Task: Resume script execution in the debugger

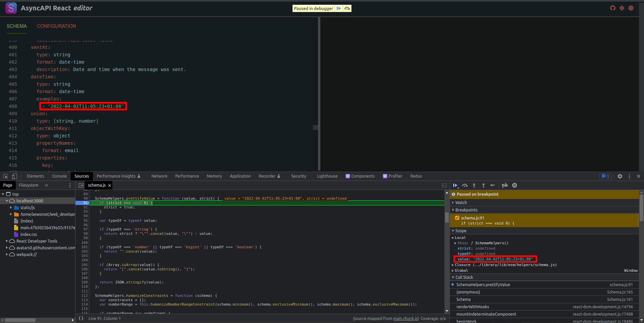Action: [x=455, y=185]
